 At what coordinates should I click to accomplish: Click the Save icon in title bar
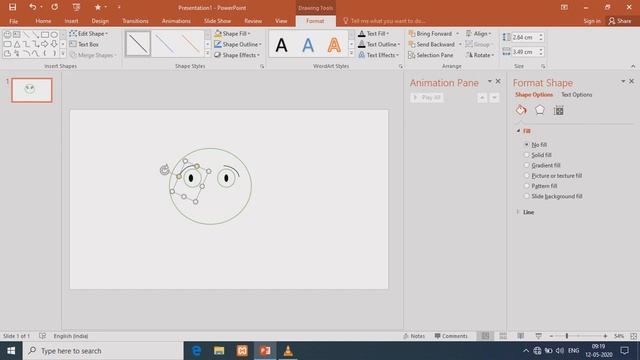pos(13,7)
